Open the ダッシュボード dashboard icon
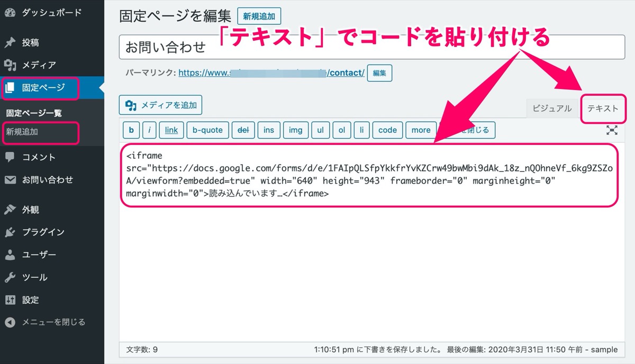Image resolution: width=635 pixels, height=364 pixels. [10, 12]
